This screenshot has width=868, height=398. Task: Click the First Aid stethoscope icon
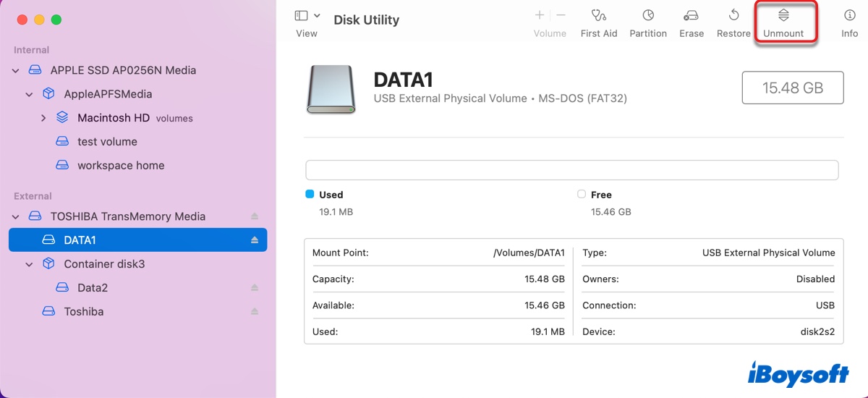pyautogui.click(x=598, y=15)
